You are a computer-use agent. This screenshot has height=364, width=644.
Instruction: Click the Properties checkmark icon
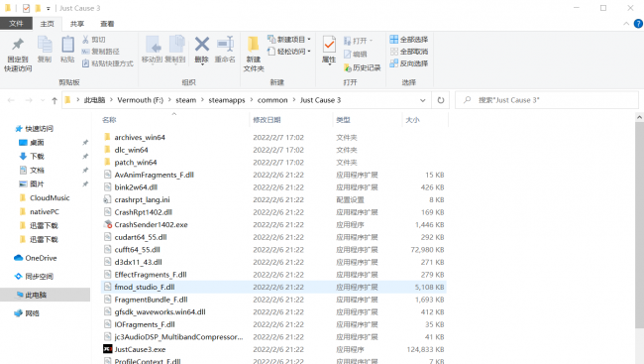(329, 45)
